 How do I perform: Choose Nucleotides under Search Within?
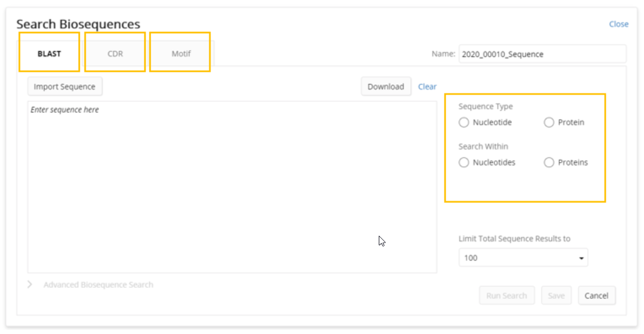click(x=464, y=162)
